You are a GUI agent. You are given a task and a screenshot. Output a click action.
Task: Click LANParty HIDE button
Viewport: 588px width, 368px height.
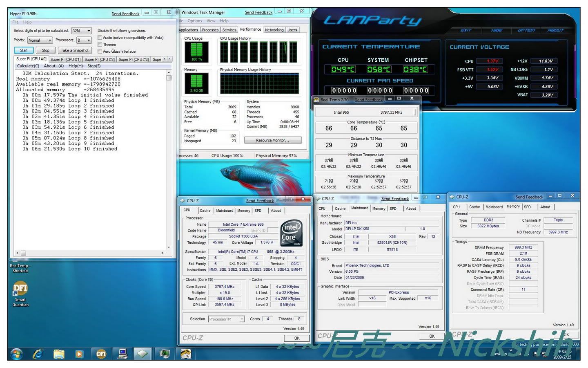point(497,30)
